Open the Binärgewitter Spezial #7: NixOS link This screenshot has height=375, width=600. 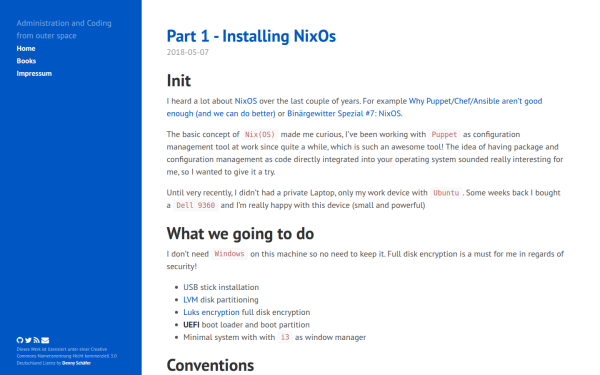[x=344, y=114]
